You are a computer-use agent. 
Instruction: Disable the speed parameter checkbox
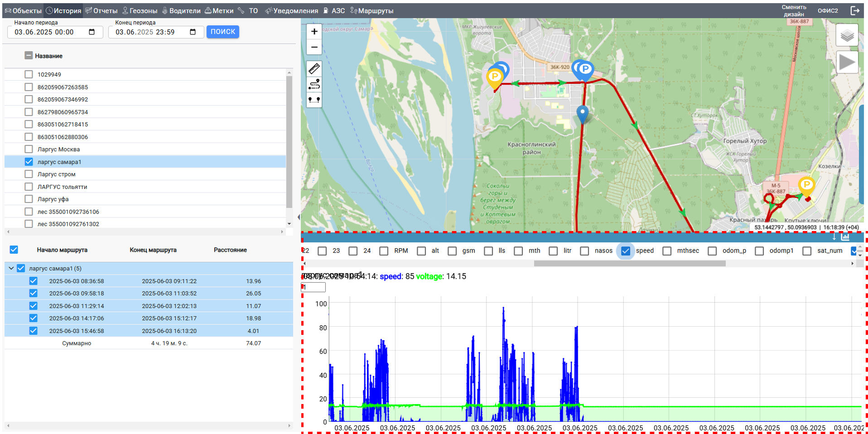pyautogui.click(x=626, y=251)
